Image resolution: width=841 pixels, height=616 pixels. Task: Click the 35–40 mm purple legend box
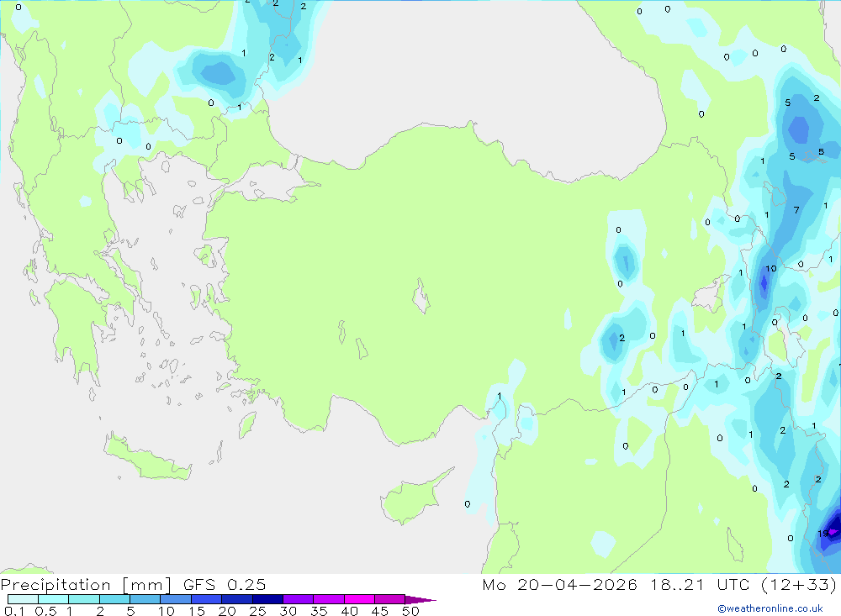pyautogui.click(x=328, y=599)
